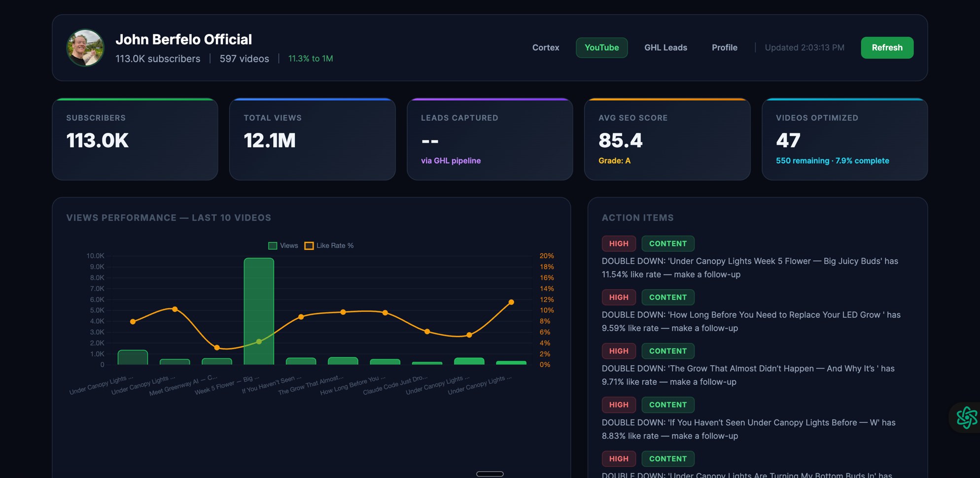Image resolution: width=980 pixels, height=478 pixels.
Task: Open 'The Grow That Almost Didn't Happen' action item
Action: (x=748, y=375)
